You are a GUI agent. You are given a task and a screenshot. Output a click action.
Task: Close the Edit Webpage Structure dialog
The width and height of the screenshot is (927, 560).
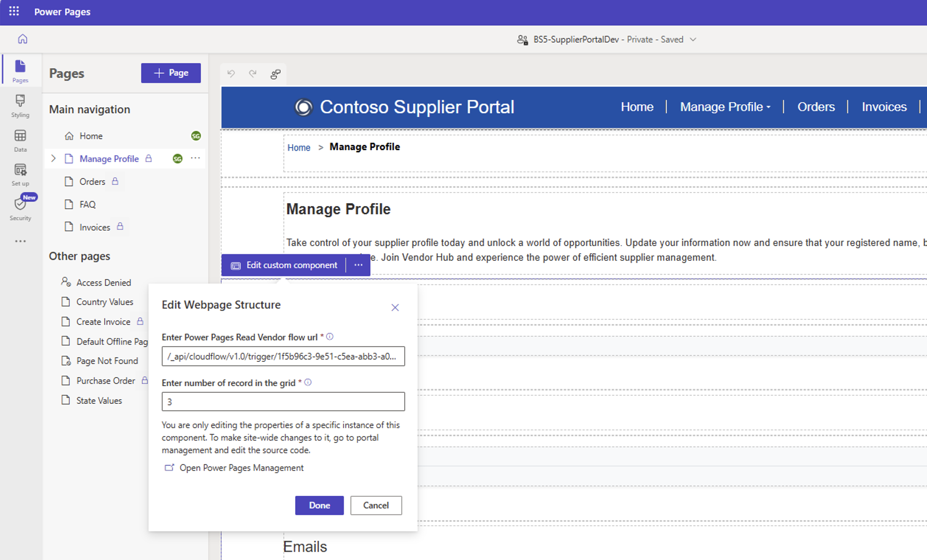(x=395, y=307)
